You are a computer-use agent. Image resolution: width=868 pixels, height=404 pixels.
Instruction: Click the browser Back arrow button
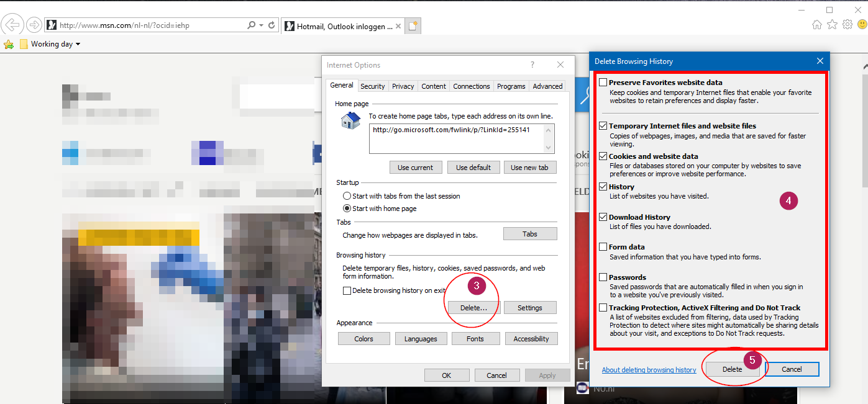(x=13, y=25)
